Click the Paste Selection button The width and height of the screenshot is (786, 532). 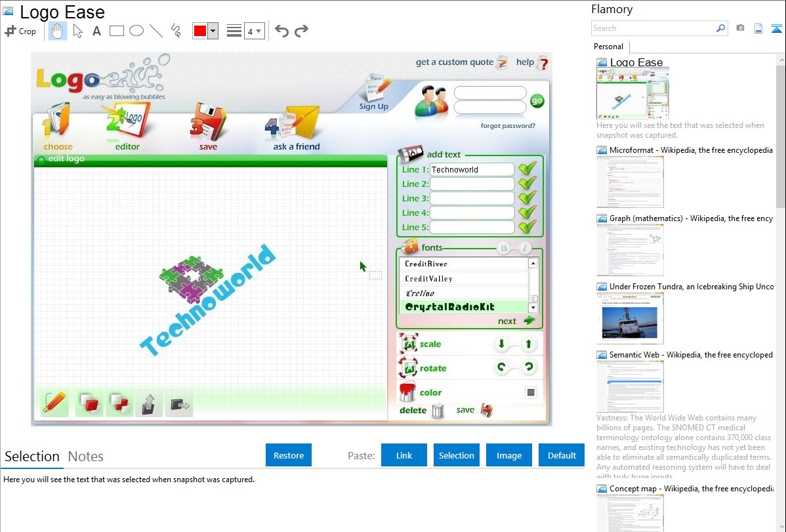pos(456,455)
